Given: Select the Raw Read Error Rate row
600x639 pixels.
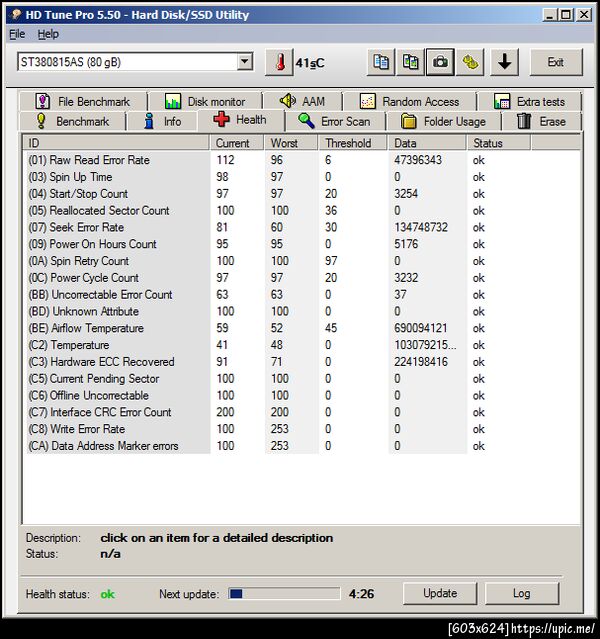Looking at the screenshot, I should (301, 160).
